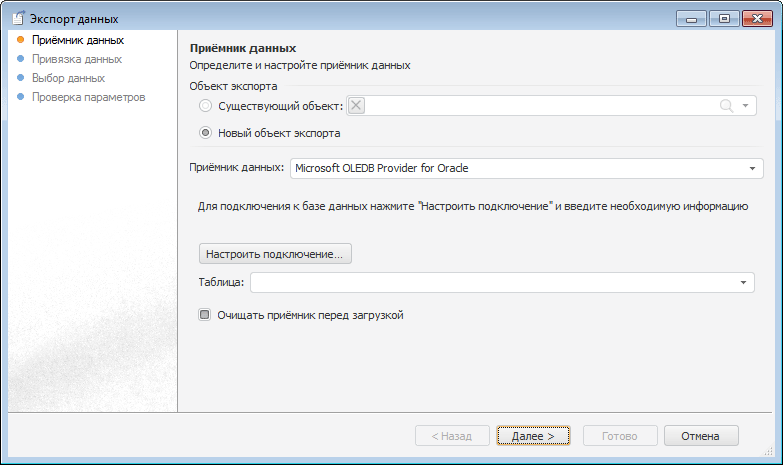783x465 pixels.
Task: Minimize the Экспорт данных window
Action: pos(691,18)
